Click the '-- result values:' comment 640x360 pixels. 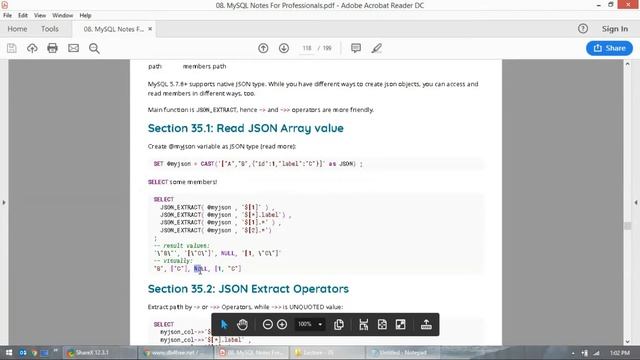click(182, 246)
